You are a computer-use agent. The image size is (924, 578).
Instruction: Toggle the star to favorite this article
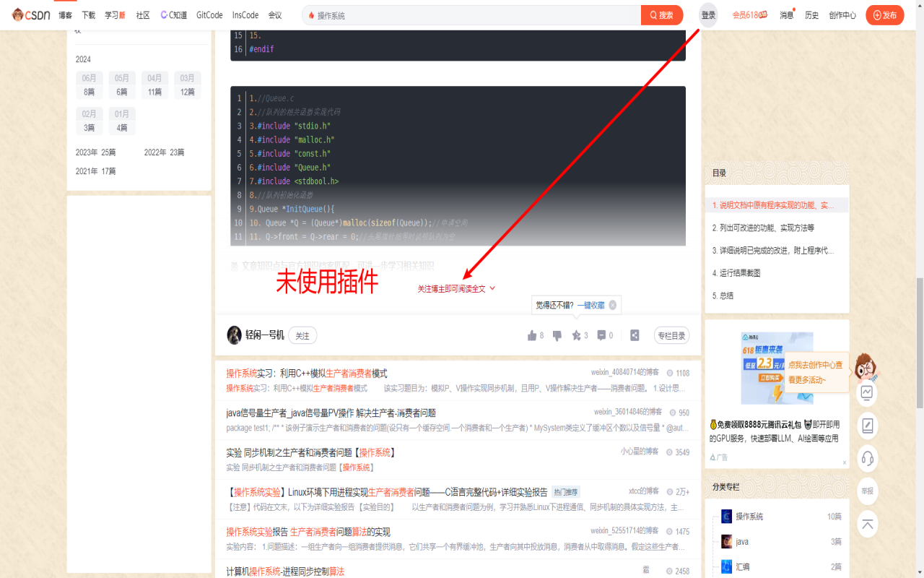click(x=575, y=335)
